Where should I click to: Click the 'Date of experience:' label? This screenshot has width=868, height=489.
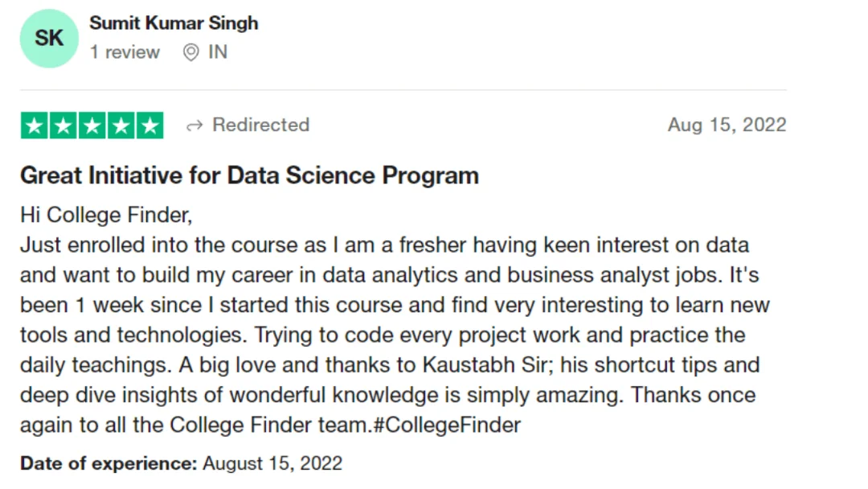108,463
